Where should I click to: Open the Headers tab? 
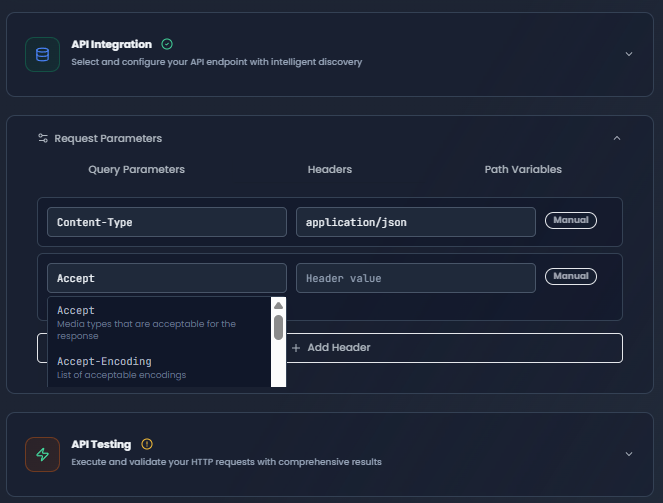coord(329,169)
